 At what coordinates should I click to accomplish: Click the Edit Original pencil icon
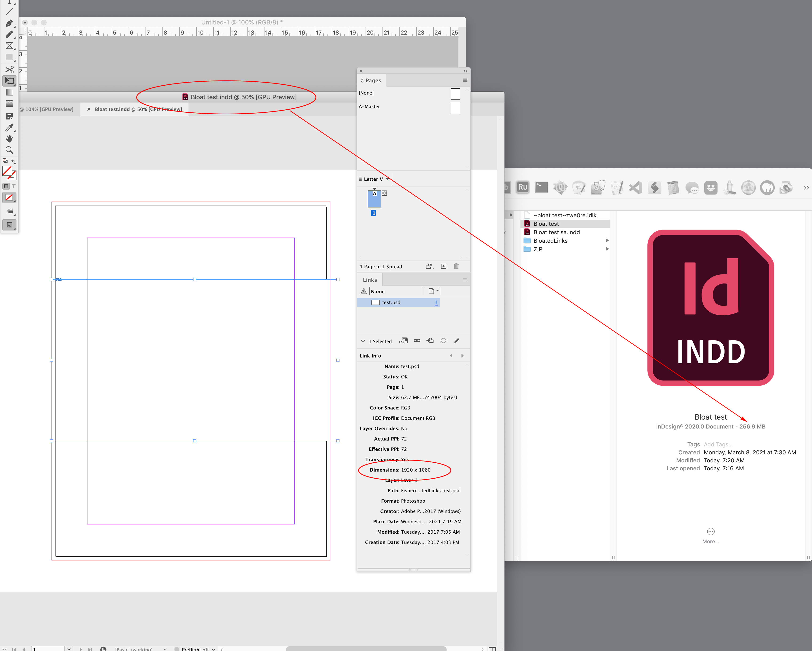pos(457,341)
